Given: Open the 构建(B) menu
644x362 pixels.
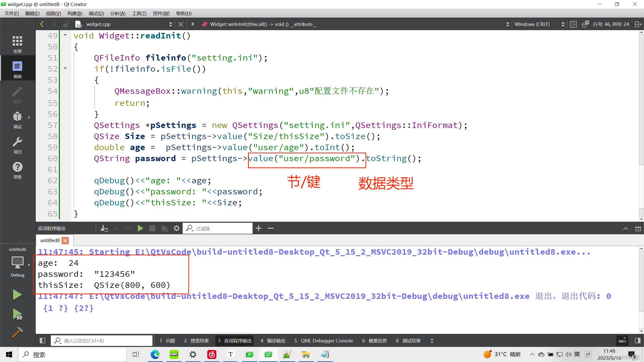Looking at the screenshot, I should tap(74, 13).
